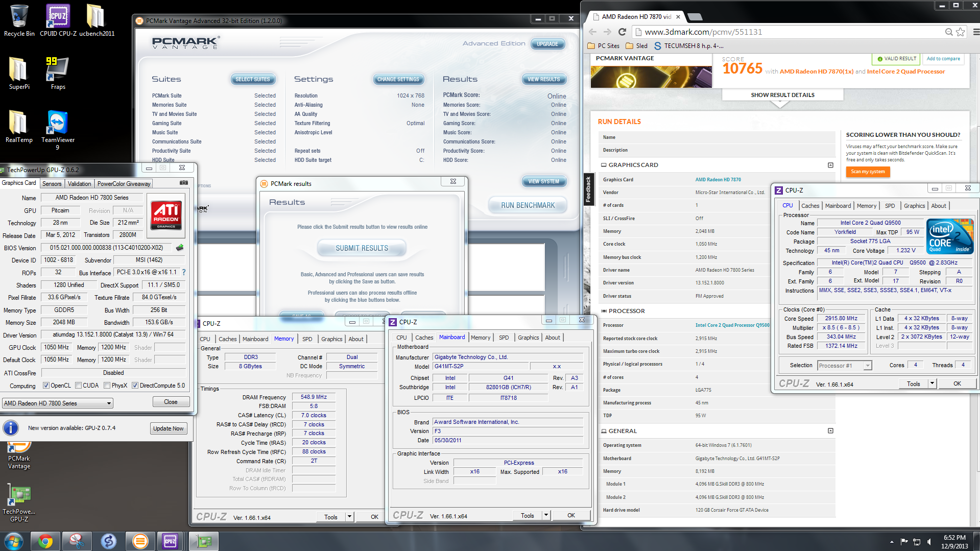Screen dimensions: 980x551
Task: Toggle the PhysX checkbox in GPU-Z
Action: click(107, 386)
